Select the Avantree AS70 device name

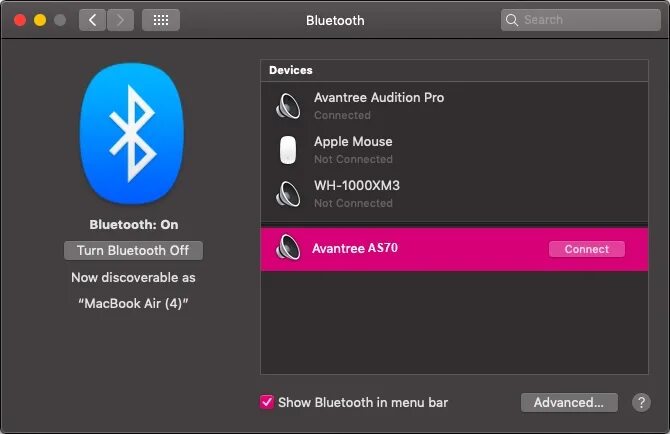click(x=355, y=248)
